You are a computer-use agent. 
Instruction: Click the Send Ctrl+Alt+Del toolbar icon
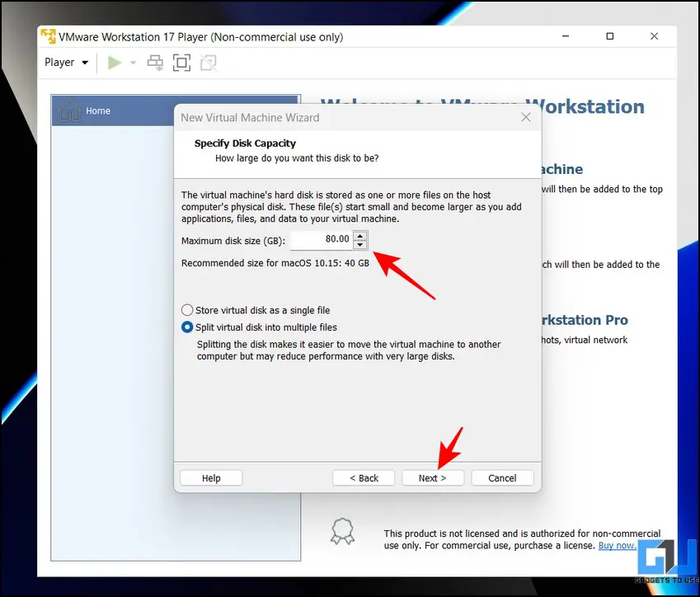tap(155, 63)
